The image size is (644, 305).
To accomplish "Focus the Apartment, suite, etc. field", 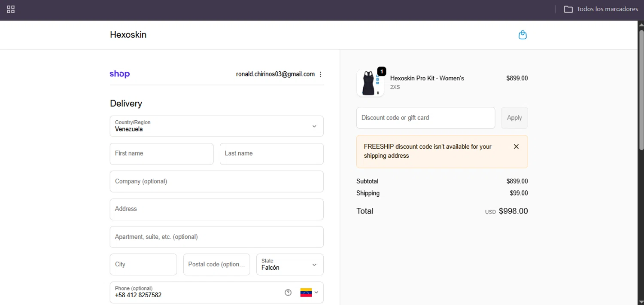I will 216,237.
